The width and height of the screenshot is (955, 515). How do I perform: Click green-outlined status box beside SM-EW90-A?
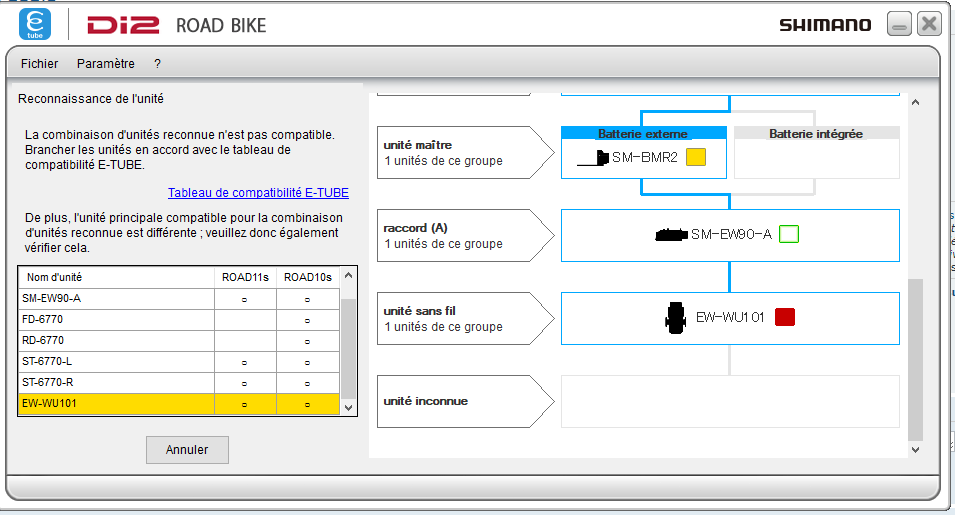[789, 235]
